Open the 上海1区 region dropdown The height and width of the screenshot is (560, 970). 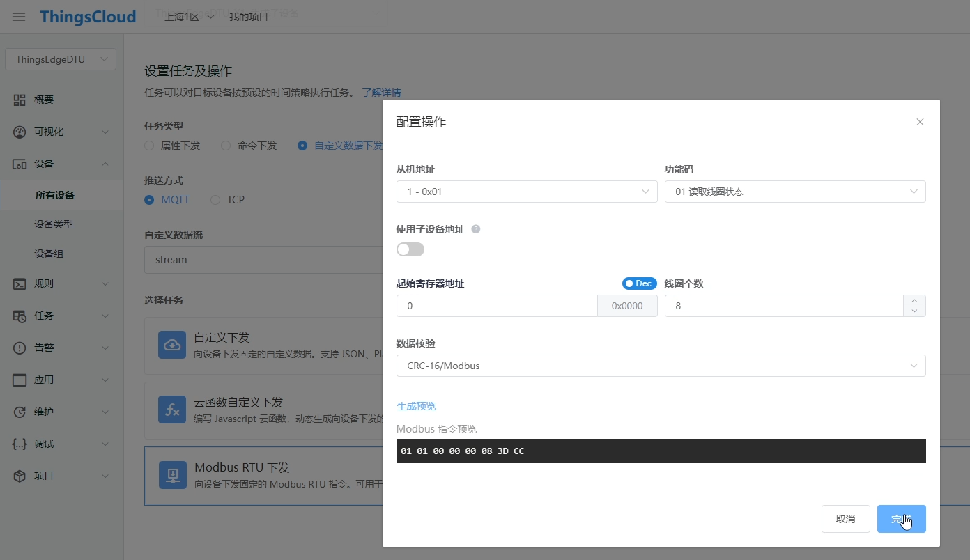tap(189, 17)
